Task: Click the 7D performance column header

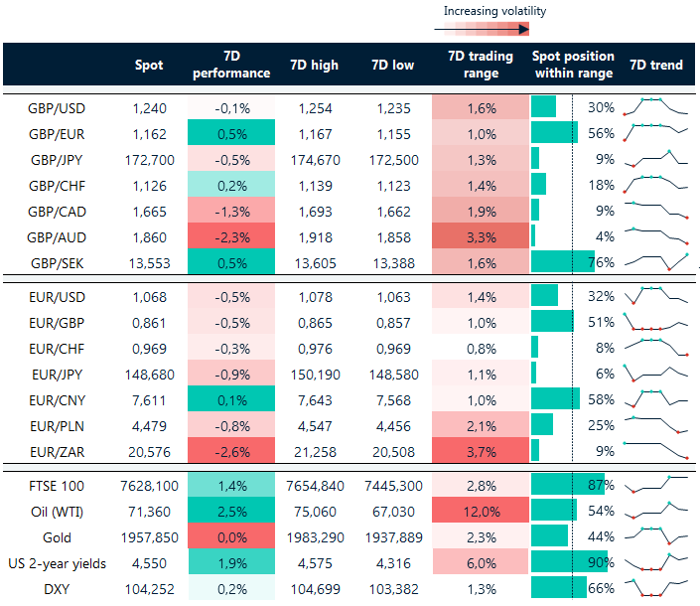Action: [230, 65]
